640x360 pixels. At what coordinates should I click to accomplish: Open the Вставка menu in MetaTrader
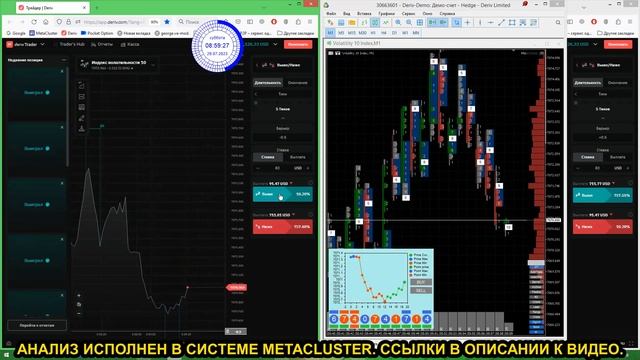pyautogui.click(x=364, y=13)
